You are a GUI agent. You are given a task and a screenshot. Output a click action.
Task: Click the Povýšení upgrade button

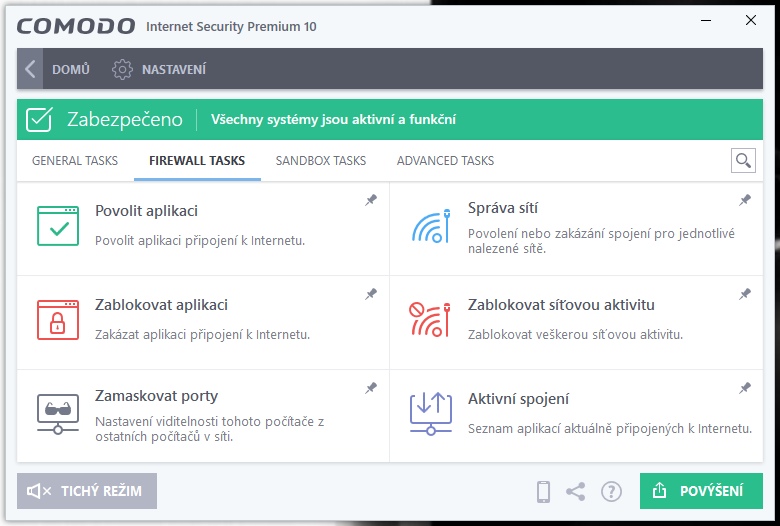701,491
